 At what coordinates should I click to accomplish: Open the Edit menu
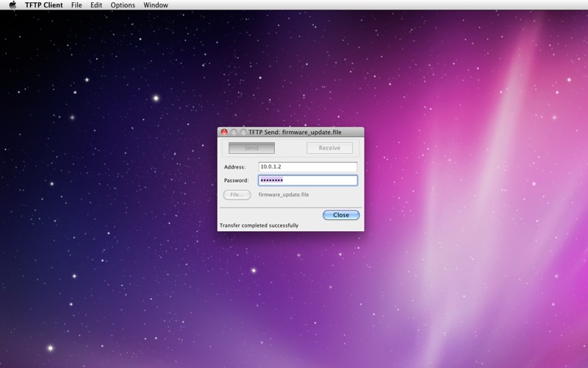[96, 5]
